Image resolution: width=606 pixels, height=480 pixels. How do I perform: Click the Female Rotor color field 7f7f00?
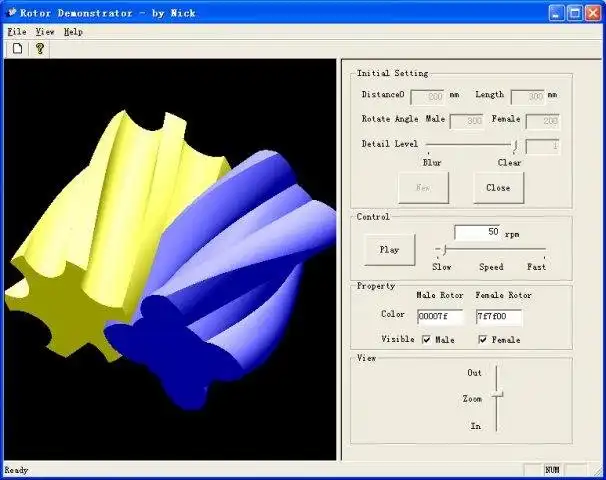pos(499,317)
